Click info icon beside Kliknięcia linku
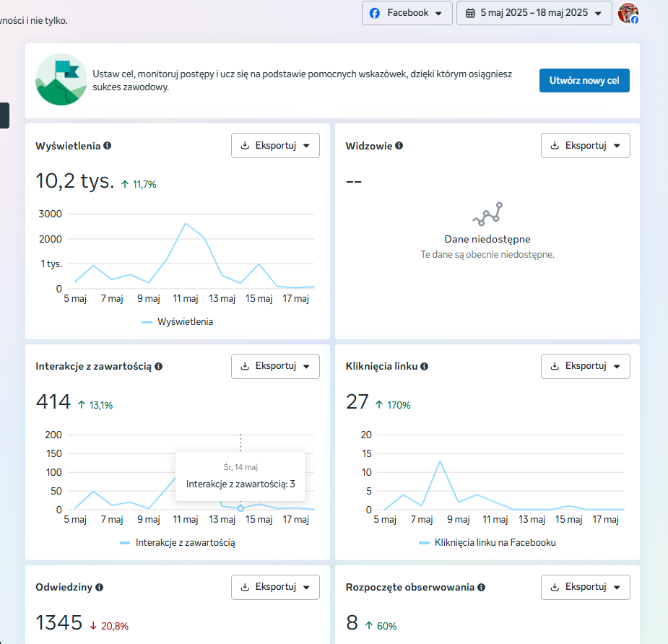Image resolution: width=668 pixels, height=644 pixels. tap(425, 366)
